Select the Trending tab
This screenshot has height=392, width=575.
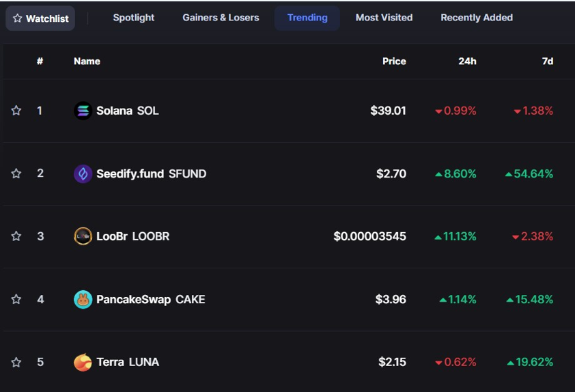click(x=307, y=18)
